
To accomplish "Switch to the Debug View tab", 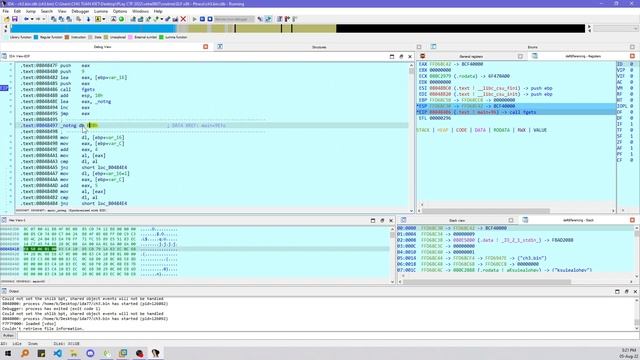I will pos(102,47).
